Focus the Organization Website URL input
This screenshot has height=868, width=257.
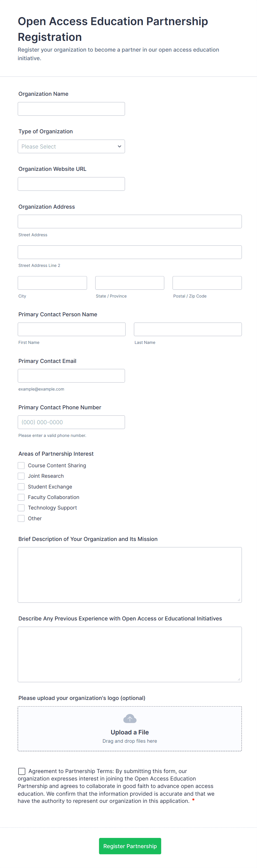click(71, 184)
